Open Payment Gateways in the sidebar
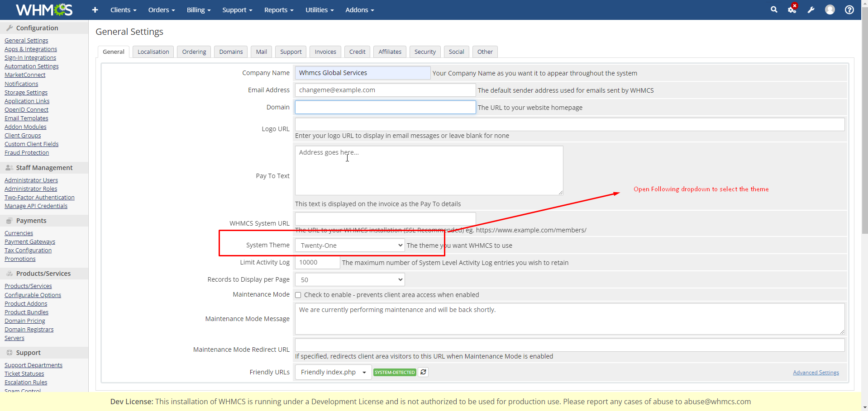Image resolution: width=868 pixels, height=411 pixels. click(30, 242)
